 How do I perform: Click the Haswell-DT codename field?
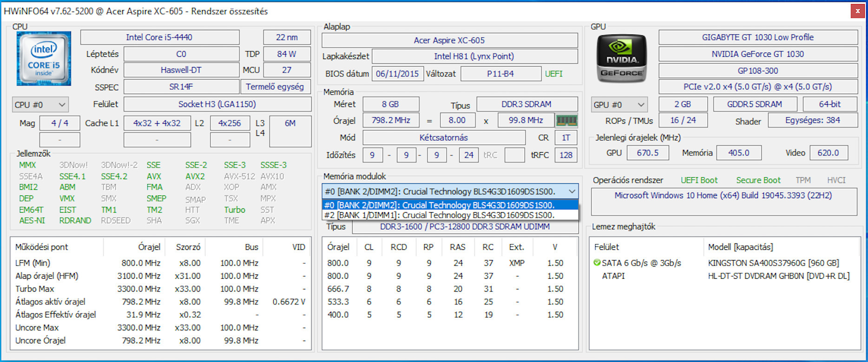click(181, 70)
